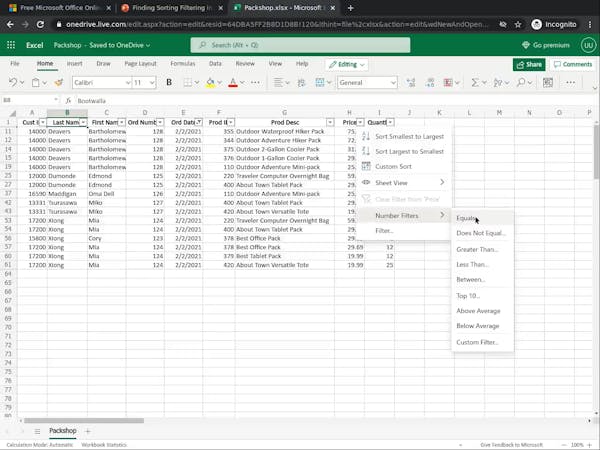Open the Last Name column filter dropdown
The height and width of the screenshot is (450, 600).
(83, 122)
